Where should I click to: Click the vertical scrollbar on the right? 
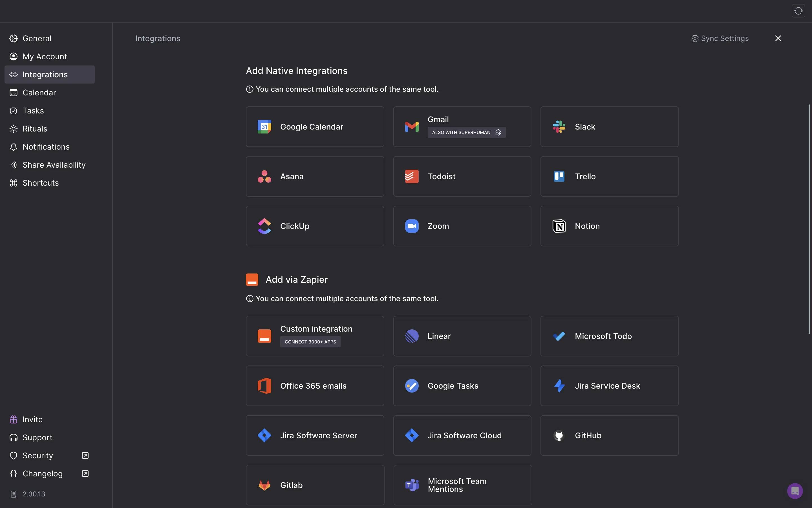click(809, 219)
